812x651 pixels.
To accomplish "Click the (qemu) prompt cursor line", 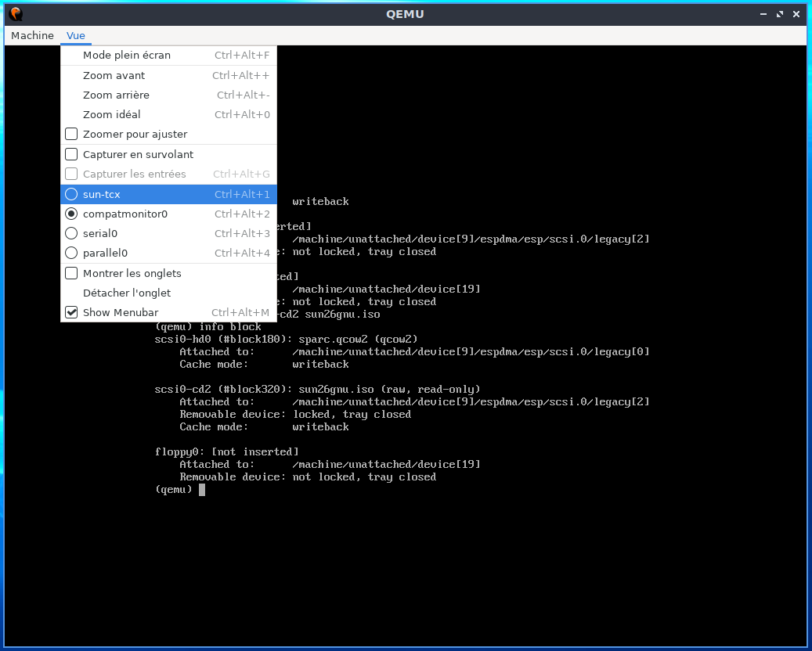I will pyautogui.click(x=180, y=490).
